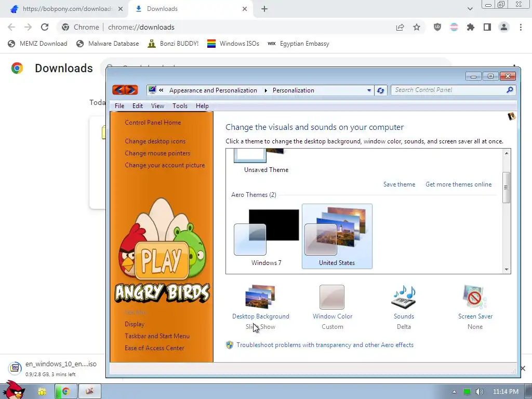Select the Downloads tab
Viewport: 532px width, 399px height.
[x=190, y=9]
